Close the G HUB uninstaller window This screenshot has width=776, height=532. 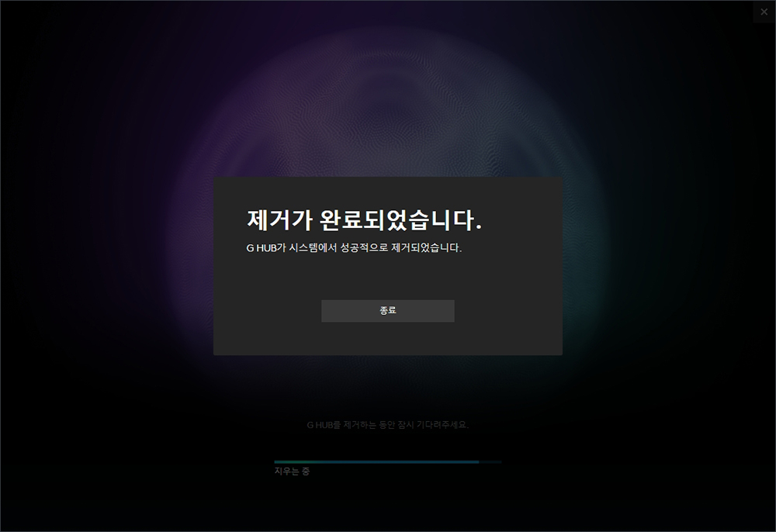tap(764, 12)
